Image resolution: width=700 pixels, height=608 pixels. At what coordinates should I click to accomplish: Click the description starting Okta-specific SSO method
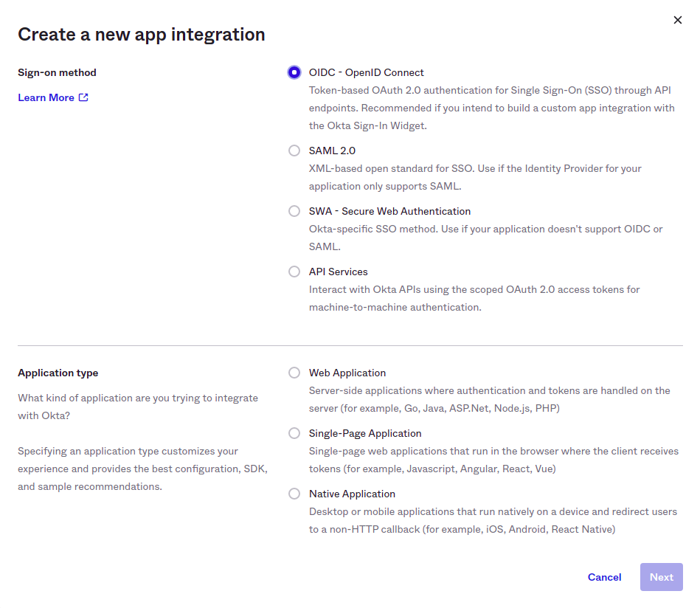point(485,238)
